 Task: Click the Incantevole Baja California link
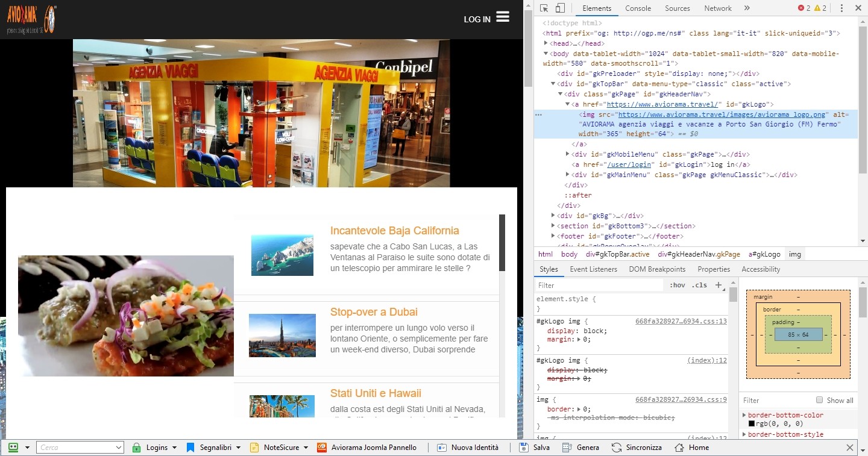coord(394,231)
